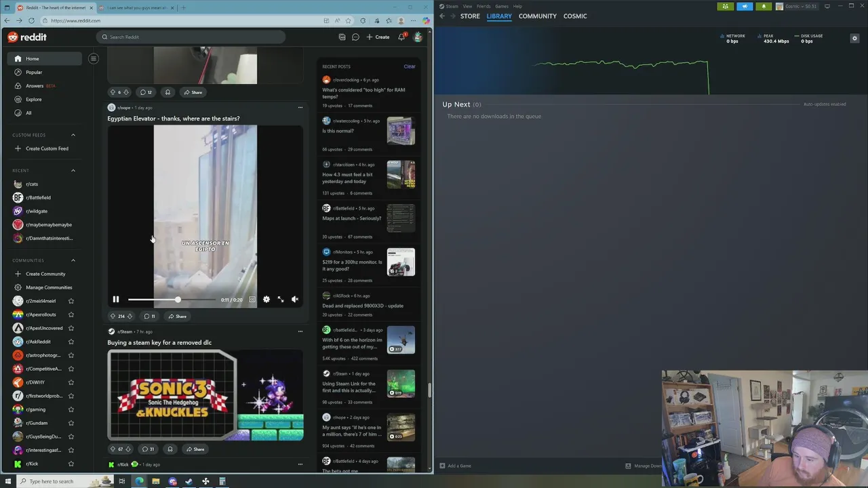Open Steam downloads settings gear
Screen dimensions: 868x488
(x=854, y=38)
